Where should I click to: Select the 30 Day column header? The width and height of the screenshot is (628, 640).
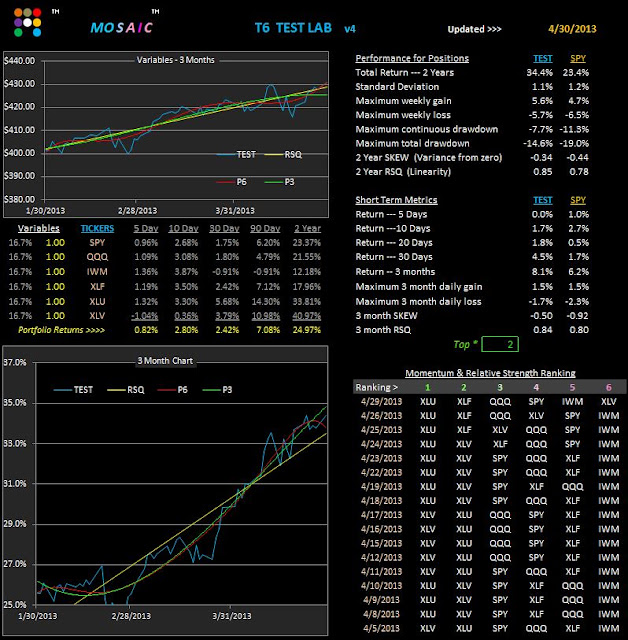(x=224, y=229)
